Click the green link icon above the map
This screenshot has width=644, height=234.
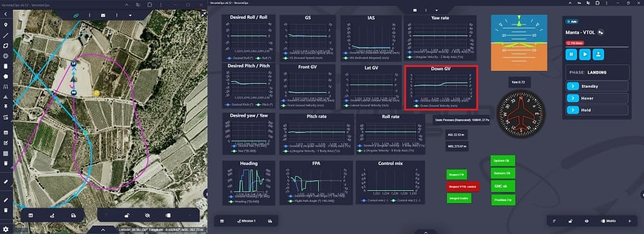point(76,15)
